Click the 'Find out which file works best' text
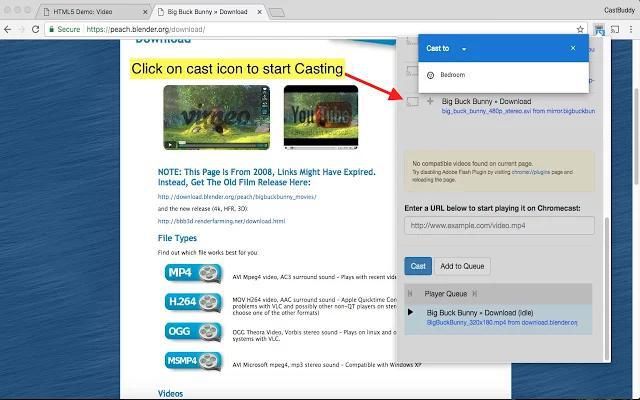 [208, 253]
